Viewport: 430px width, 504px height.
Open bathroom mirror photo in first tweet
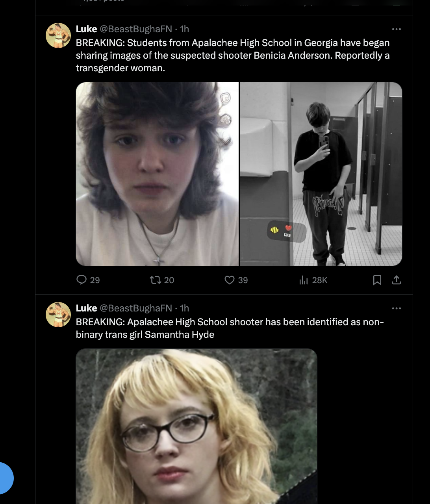321,174
